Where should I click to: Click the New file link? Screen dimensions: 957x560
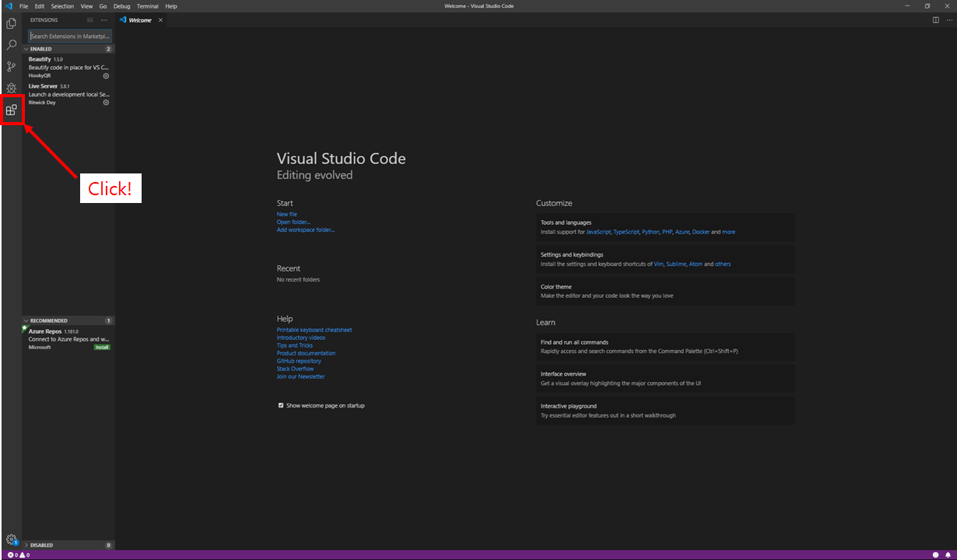pyautogui.click(x=287, y=214)
